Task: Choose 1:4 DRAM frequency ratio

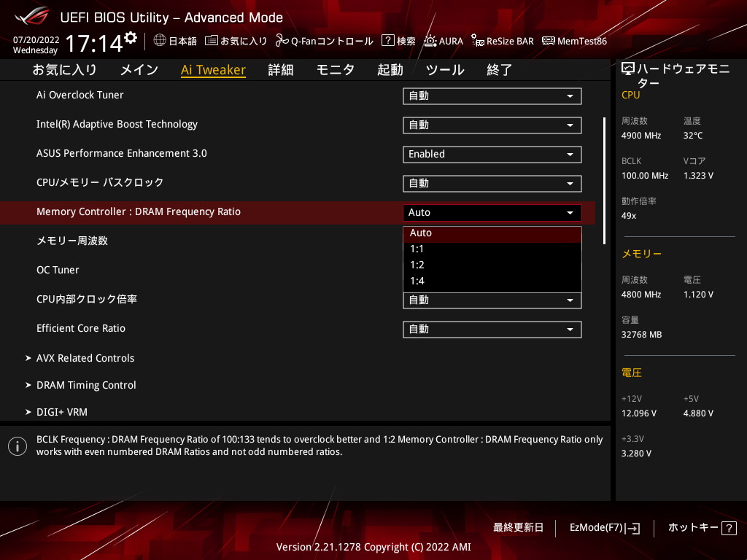Action: (x=492, y=281)
